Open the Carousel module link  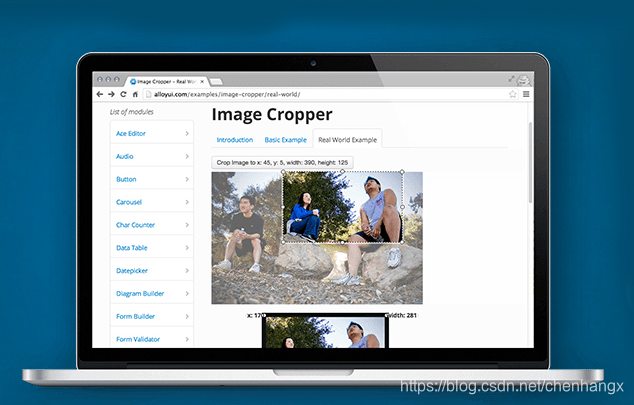pos(129,202)
